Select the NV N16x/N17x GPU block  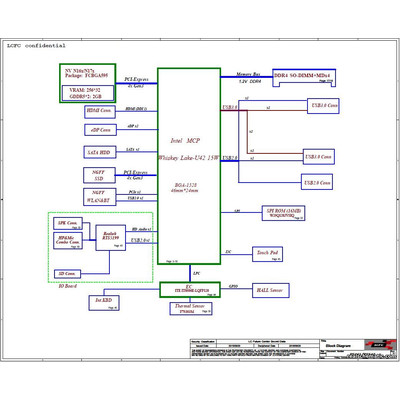coord(88,83)
